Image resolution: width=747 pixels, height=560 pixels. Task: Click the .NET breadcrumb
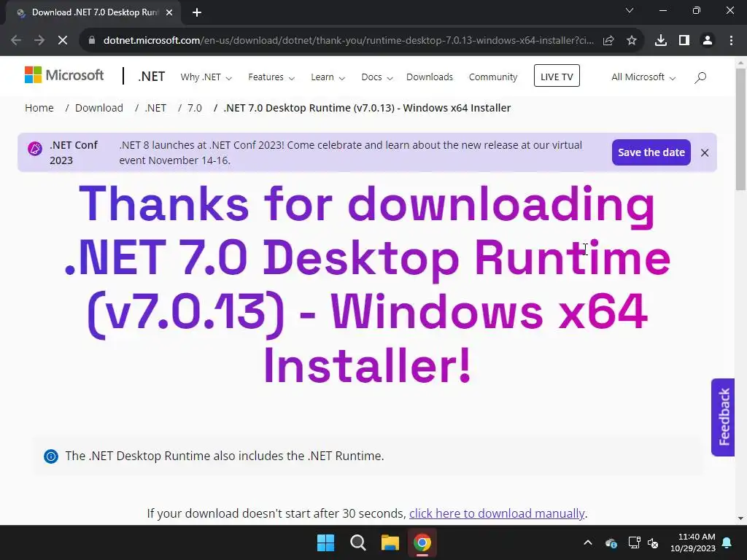(155, 108)
